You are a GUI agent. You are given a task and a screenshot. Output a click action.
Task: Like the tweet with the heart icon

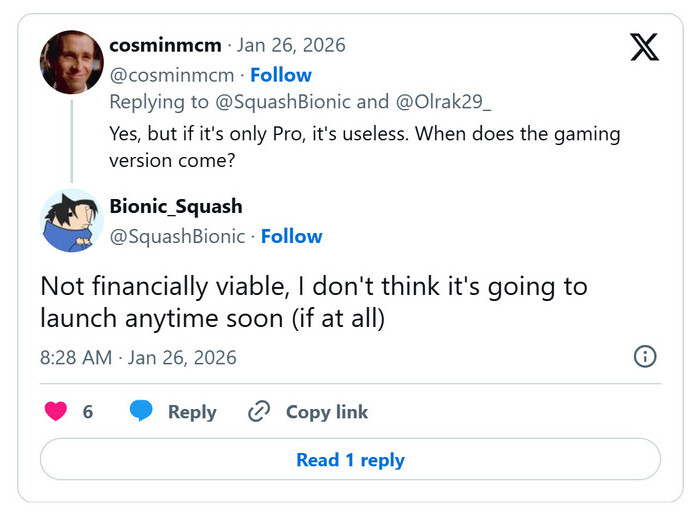coord(55,412)
